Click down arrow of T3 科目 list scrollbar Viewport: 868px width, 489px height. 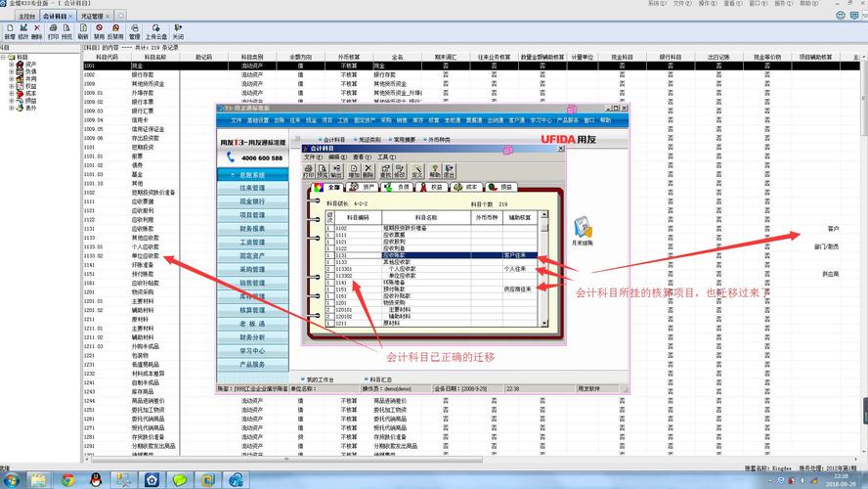click(x=544, y=323)
